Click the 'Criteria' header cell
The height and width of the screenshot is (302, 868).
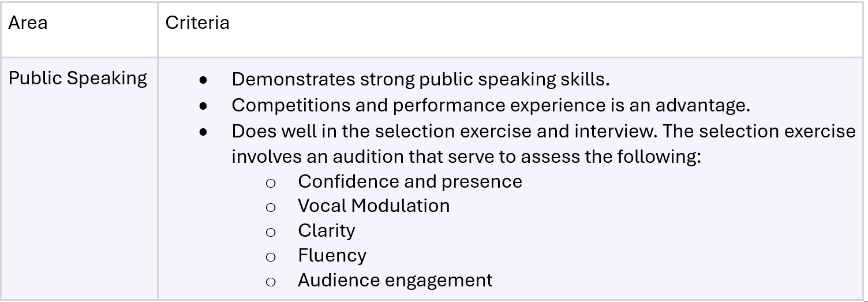point(197,23)
